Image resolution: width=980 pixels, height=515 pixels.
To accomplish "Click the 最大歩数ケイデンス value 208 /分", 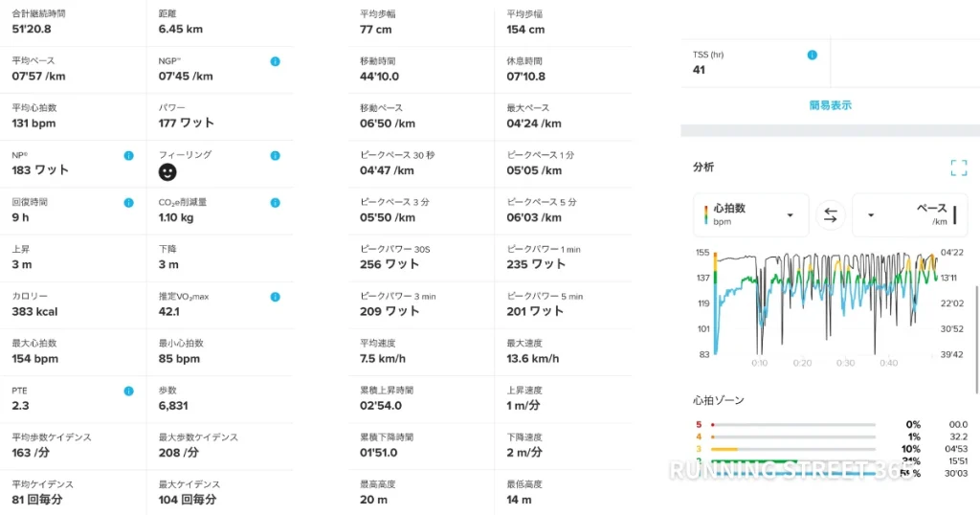I will click(x=179, y=453).
